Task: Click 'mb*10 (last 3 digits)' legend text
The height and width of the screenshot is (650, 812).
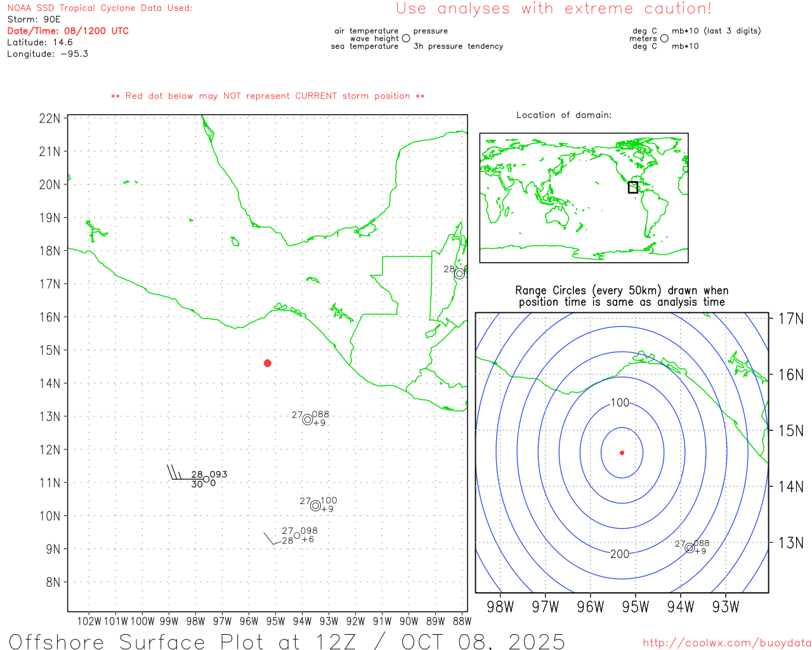Action: [x=716, y=31]
